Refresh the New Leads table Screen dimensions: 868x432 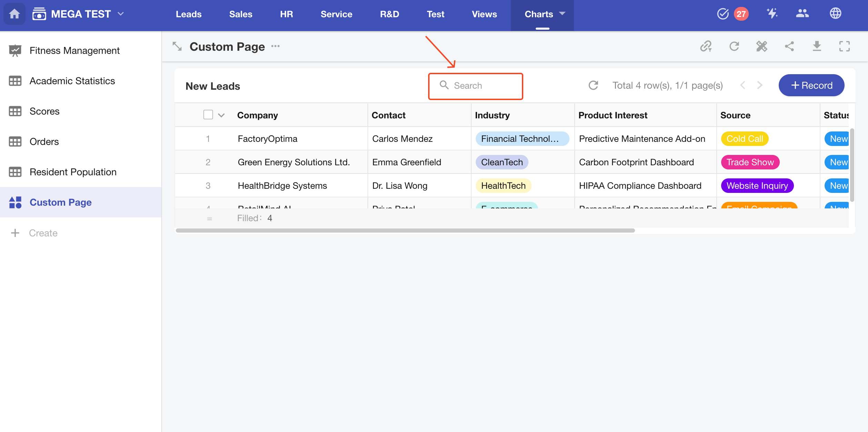coord(593,85)
